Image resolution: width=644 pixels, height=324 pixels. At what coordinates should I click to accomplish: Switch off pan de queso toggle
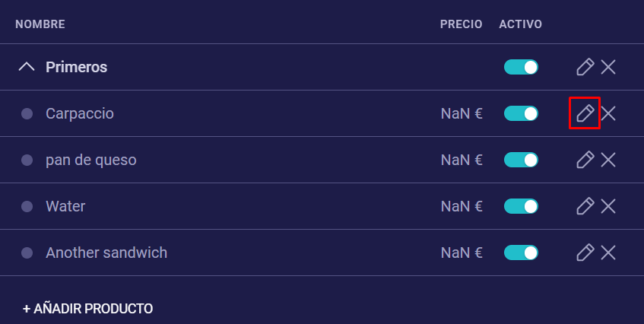click(x=521, y=160)
